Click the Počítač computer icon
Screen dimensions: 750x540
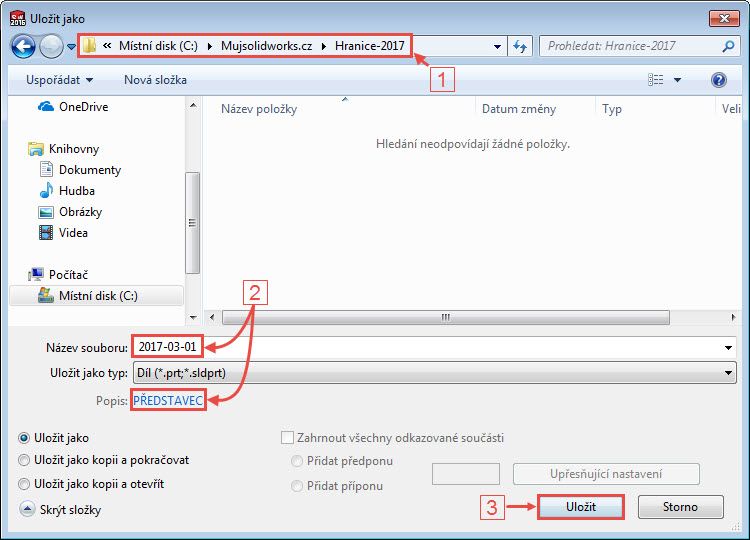[36, 274]
